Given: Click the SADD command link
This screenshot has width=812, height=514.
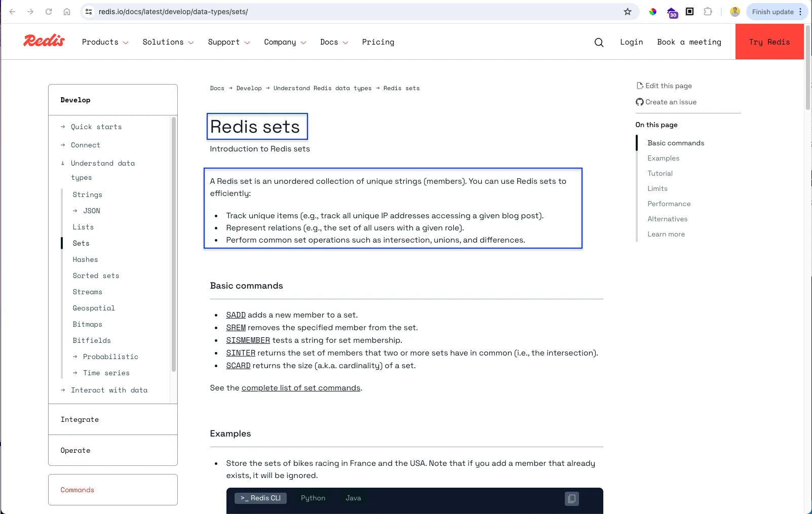Looking at the screenshot, I should (x=236, y=315).
